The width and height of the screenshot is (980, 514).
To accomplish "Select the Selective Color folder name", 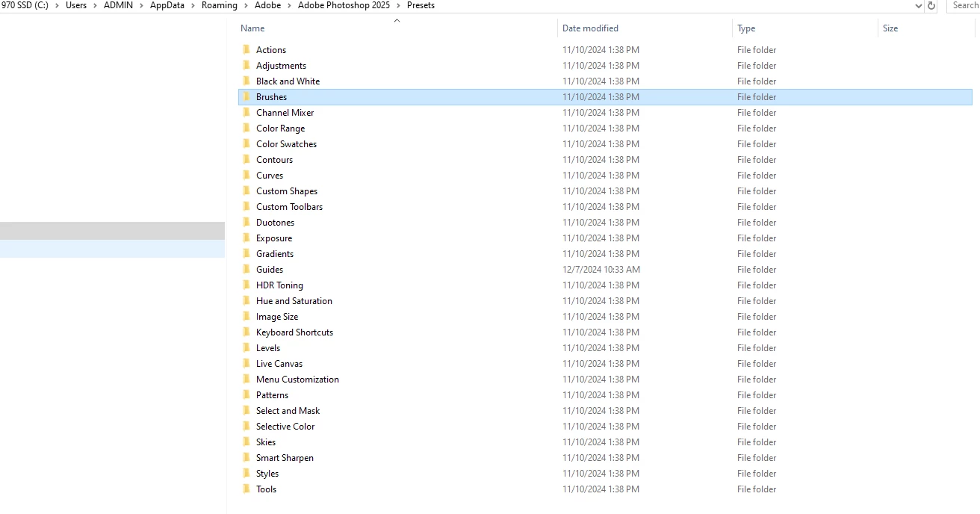I will [x=285, y=427].
